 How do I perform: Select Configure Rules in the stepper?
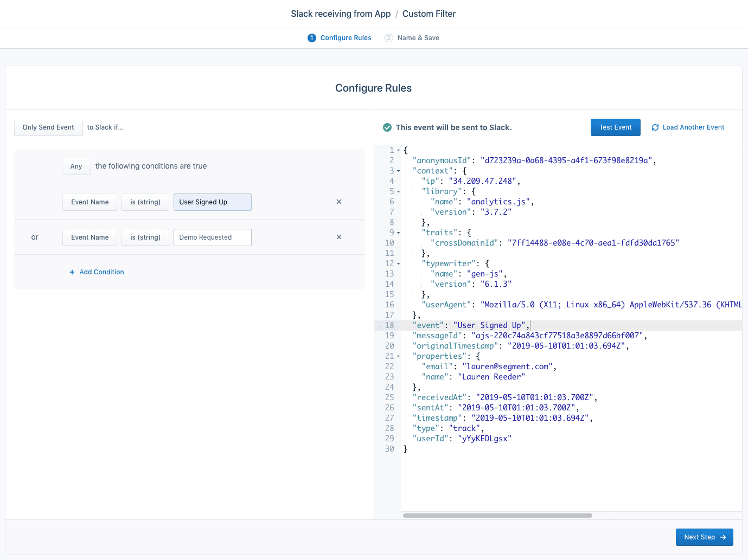click(x=346, y=38)
